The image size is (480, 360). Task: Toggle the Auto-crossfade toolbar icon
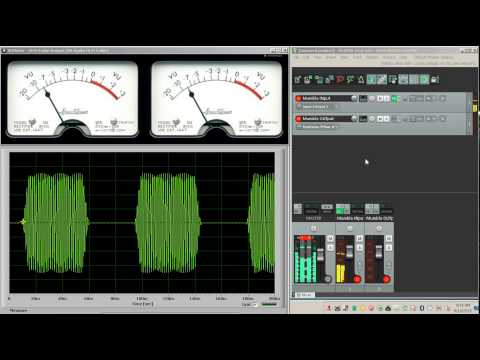point(371,79)
